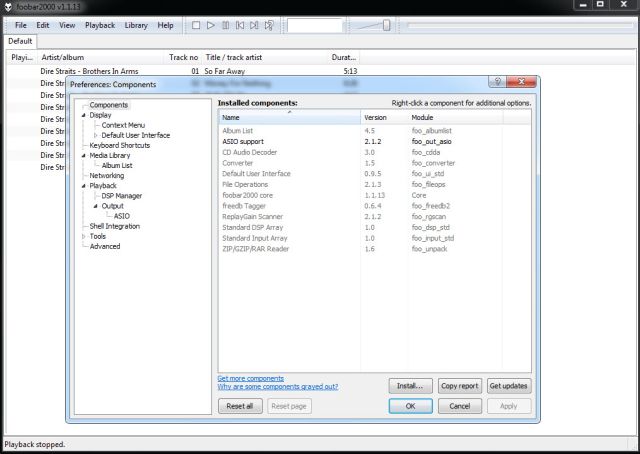The image size is (640, 454).
Task: Select the foobar2000 core component row
Action: (x=374, y=195)
